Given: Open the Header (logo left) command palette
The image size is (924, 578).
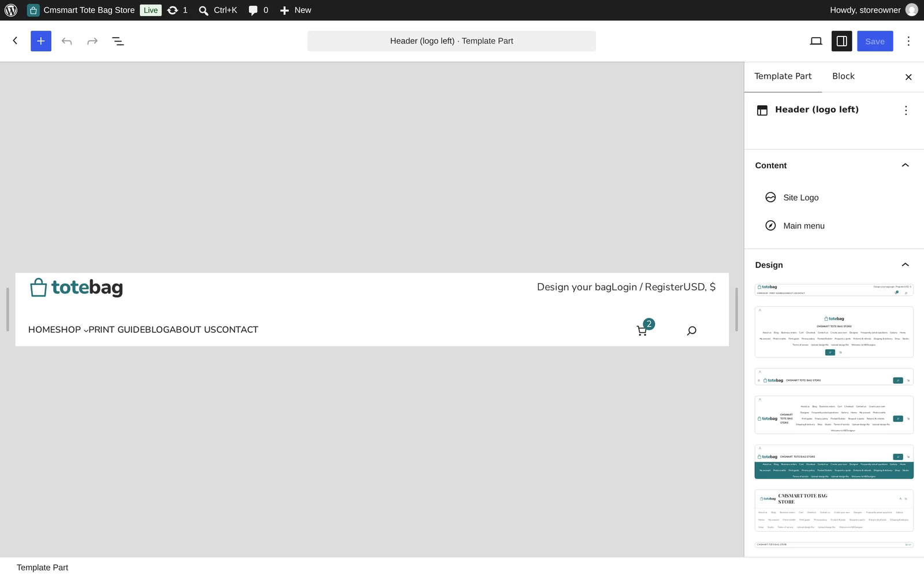Looking at the screenshot, I should [x=452, y=41].
